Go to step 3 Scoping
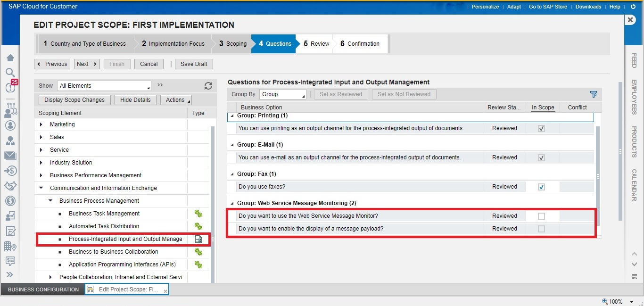 233,44
